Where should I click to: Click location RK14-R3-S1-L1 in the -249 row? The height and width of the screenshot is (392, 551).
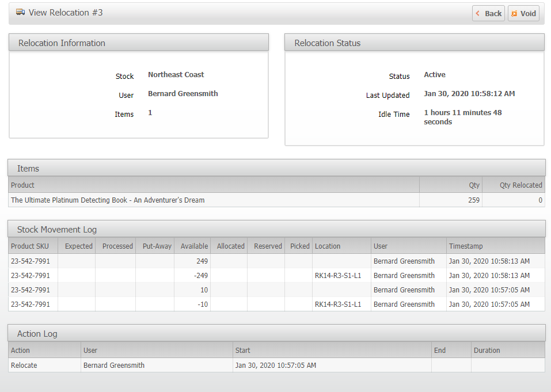(338, 275)
